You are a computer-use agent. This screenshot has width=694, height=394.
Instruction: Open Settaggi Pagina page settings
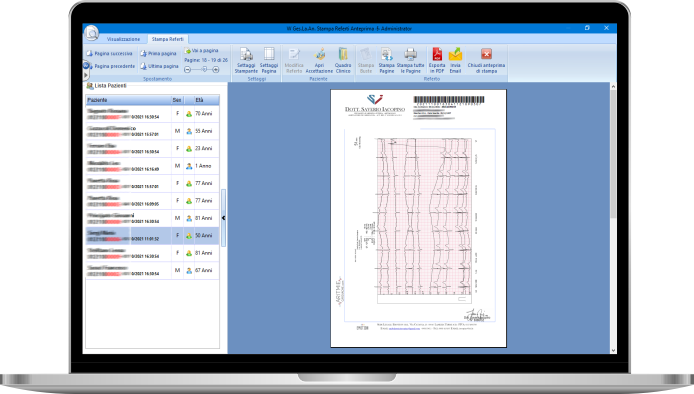click(x=269, y=60)
